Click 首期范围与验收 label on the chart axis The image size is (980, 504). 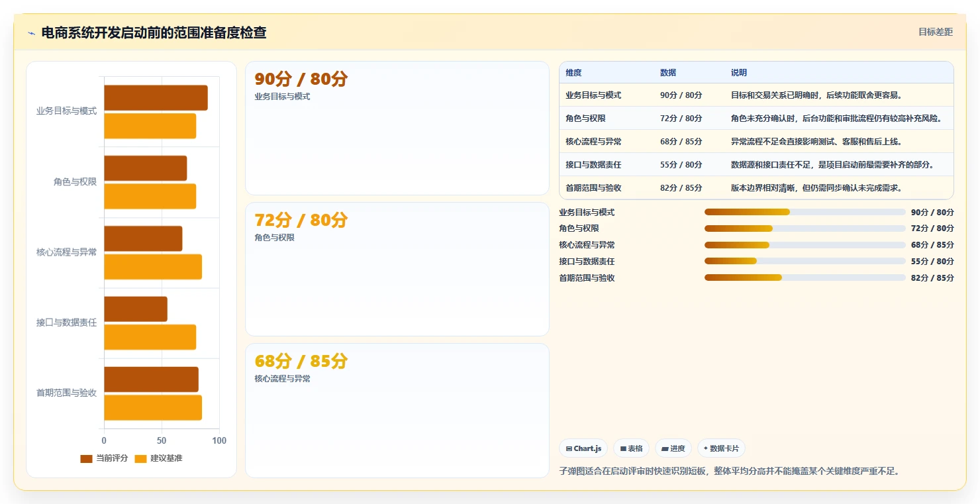pyautogui.click(x=66, y=393)
